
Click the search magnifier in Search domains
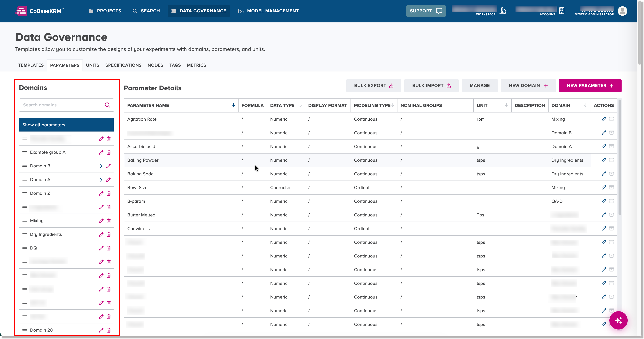click(x=108, y=105)
